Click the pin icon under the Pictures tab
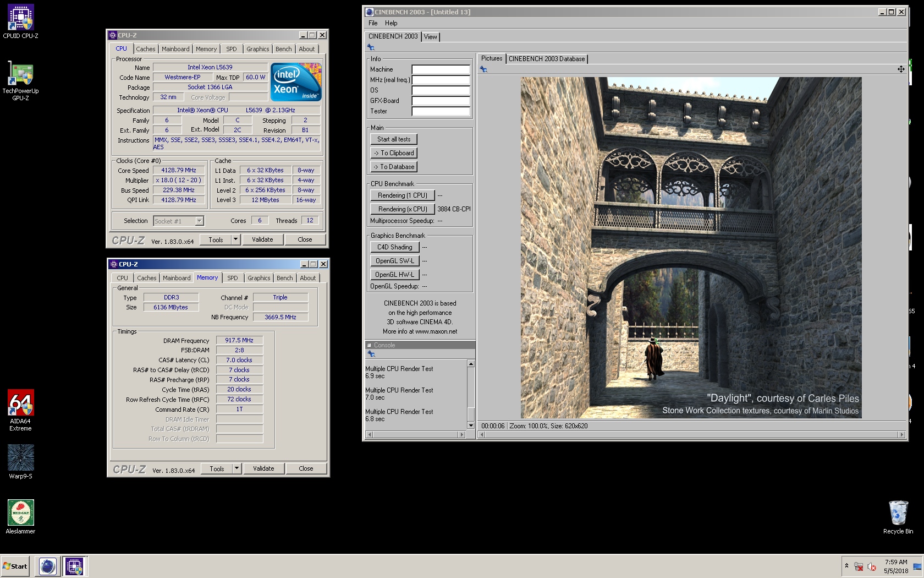The width and height of the screenshot is (924, 578). [x=483, y=69]
